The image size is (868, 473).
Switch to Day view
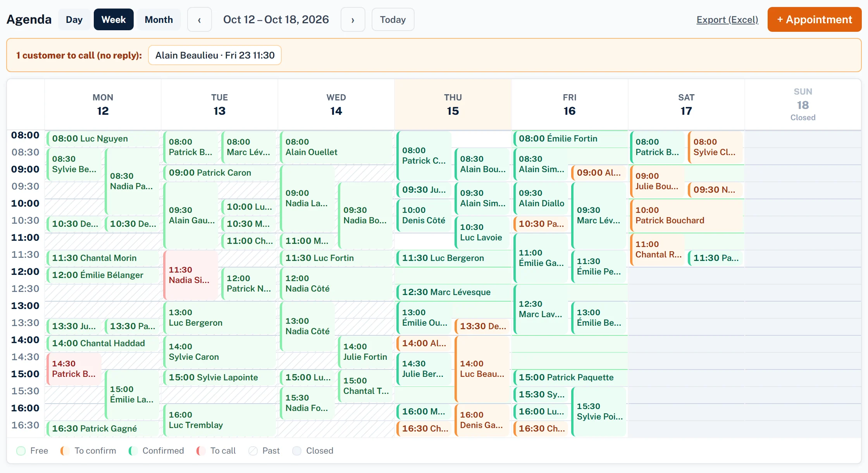coord(74,20)
